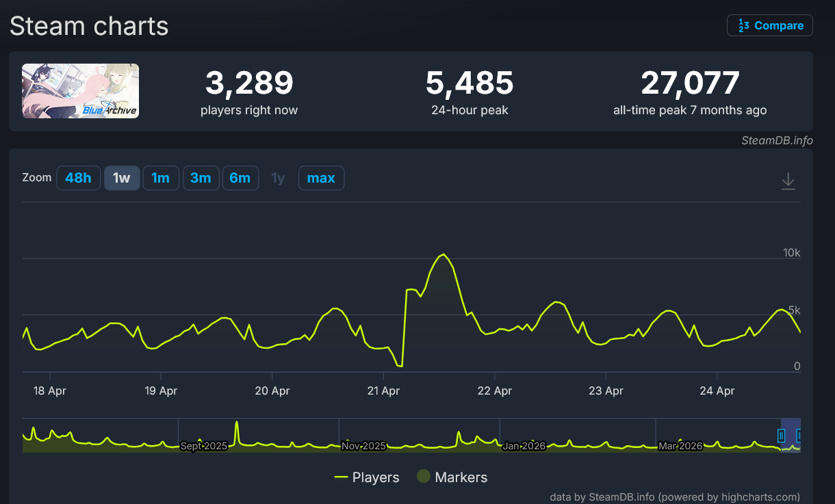Switch zoom to 1m
Viewport: 835px width, 504px height.
point(161,178)
